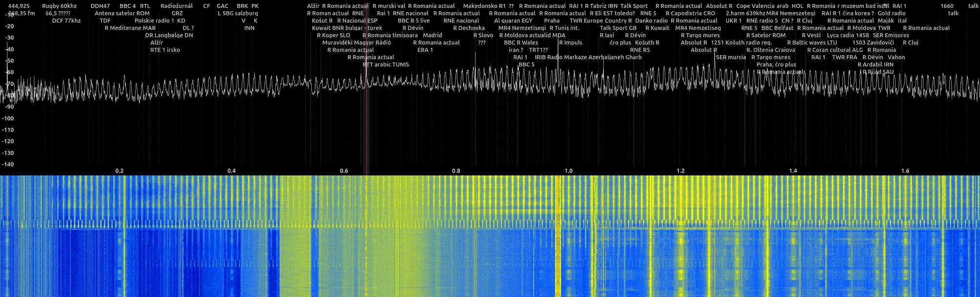Click the 'Madrid' station label
The width and height of the screenshot is (980, 297).
coord(432,35)
